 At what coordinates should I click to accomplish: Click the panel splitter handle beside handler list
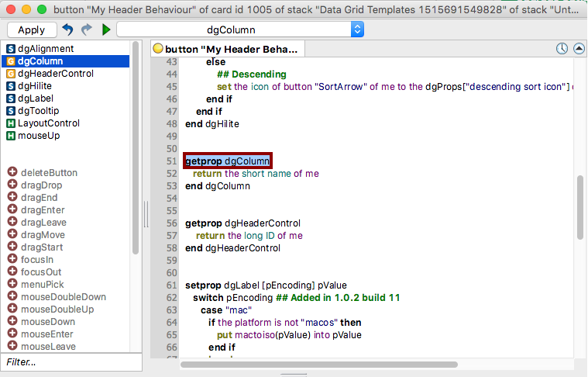(146, 214)
